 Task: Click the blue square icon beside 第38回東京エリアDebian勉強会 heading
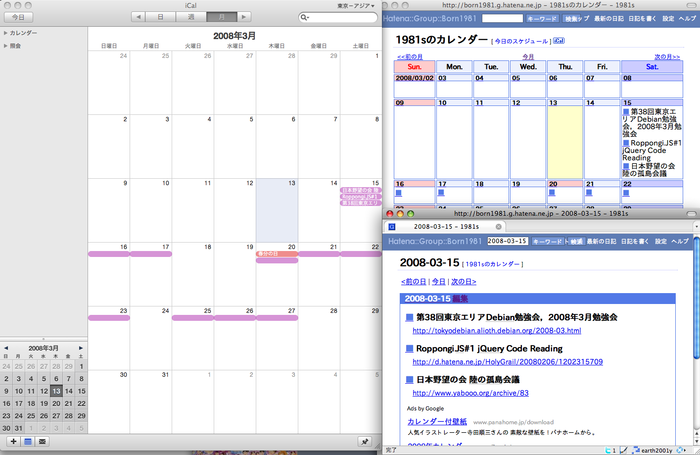click(409, 317)
